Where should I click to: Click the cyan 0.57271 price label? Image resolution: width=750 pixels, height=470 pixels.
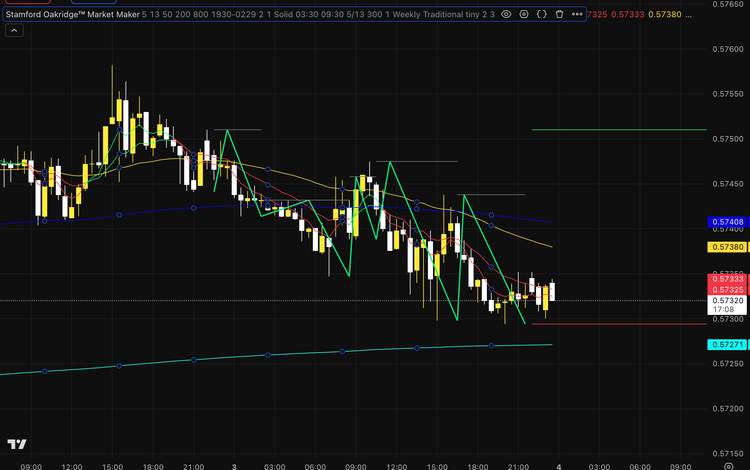[x=727, y=345]
